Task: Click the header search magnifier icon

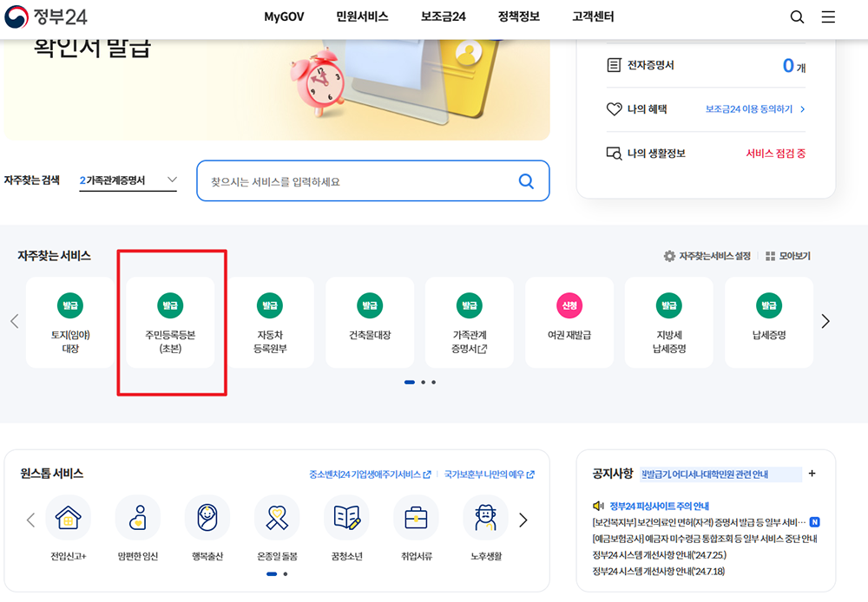Action: 797,16
